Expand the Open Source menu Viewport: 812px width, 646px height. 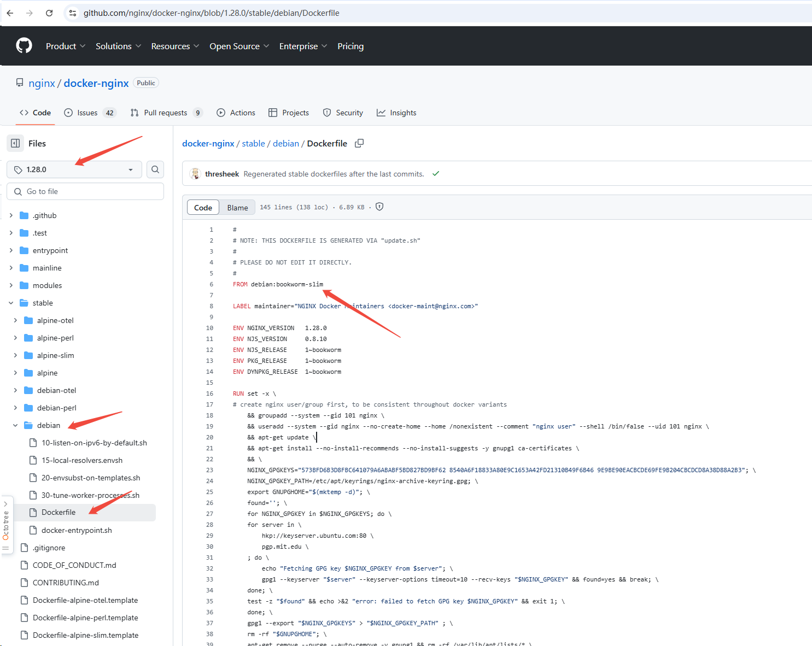(x=239, y=46)
